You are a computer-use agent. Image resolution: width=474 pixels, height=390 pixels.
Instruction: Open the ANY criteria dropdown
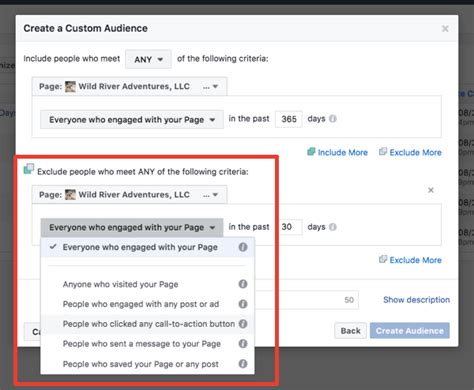pos(148,59)
